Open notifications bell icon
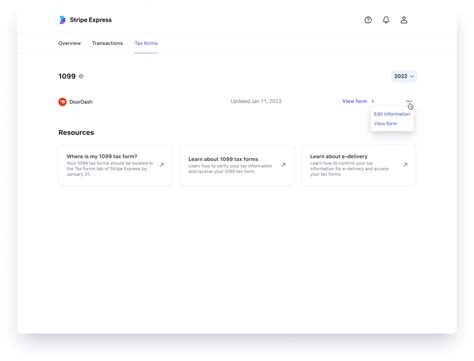The height and width of the screenshot is (361, 474). [386, 20]
